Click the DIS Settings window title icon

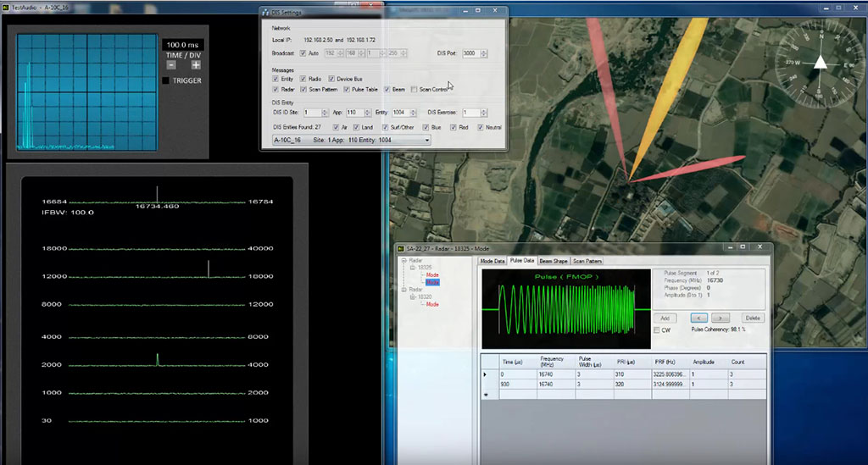265,12
